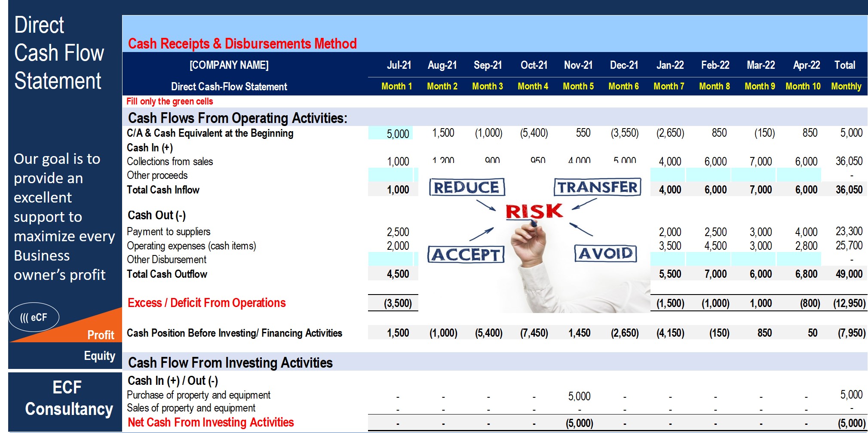868x433 pixels.
Task: Select the Mar-22 column header
Action: point(761,65)
